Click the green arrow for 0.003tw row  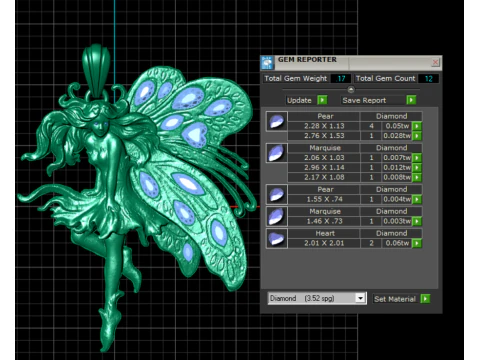417,221
